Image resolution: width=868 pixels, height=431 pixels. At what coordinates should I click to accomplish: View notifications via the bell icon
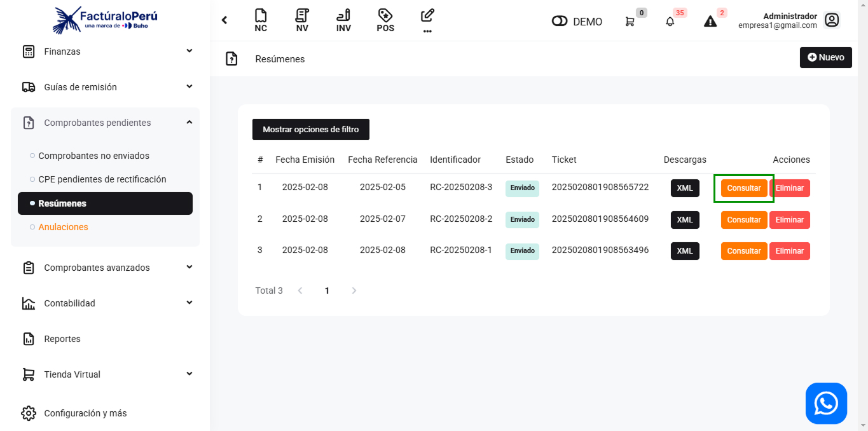coord(670,22)
